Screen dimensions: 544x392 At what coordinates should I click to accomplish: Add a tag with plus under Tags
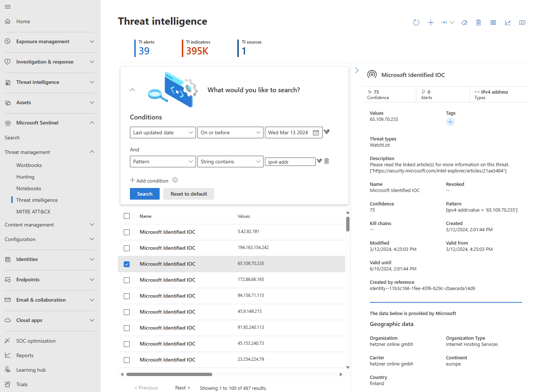click(450, 122)
